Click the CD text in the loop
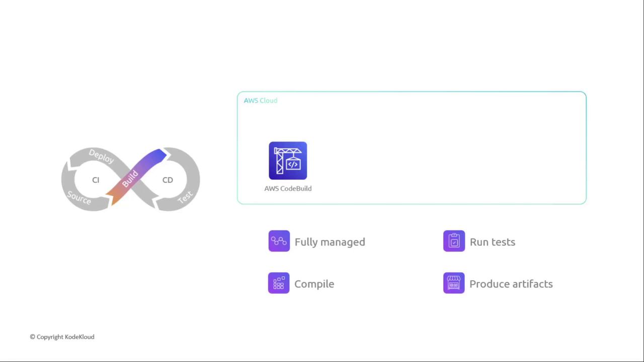 [168, 180]
